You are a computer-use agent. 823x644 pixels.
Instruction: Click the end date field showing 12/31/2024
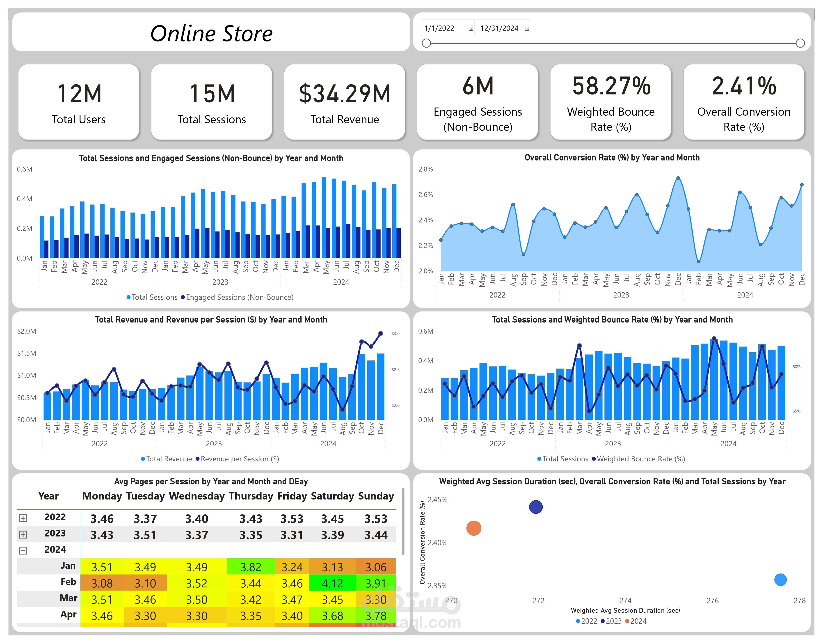[x=504, y=28]
